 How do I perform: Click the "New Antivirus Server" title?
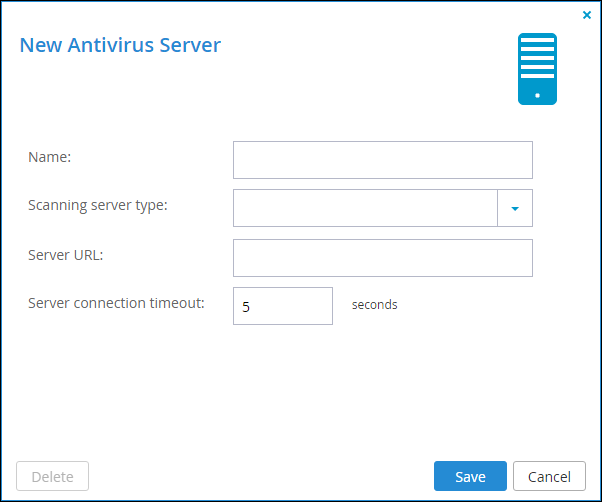(x=120, y=45)
